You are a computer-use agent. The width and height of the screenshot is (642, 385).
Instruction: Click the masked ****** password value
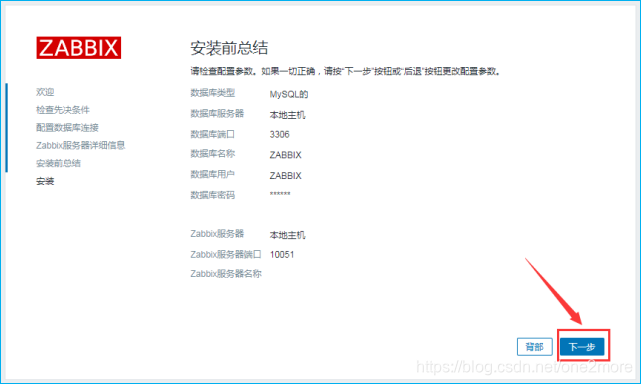[280, 194]
